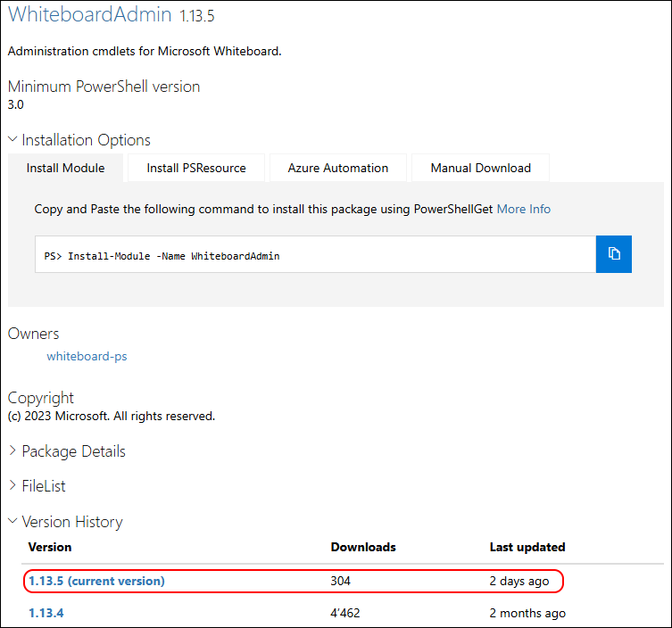
Task: Click inside the Install-Module command field
Action: pyautogui.click(x=315, y=254)
